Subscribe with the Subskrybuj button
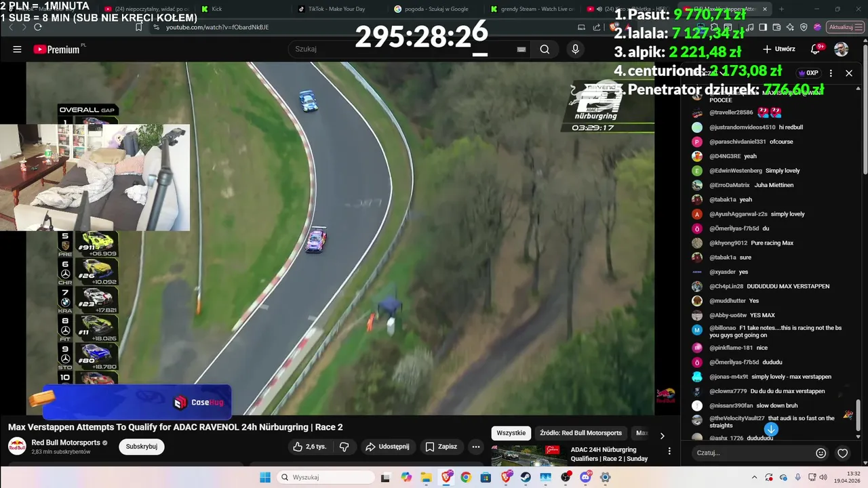The width and height of the screenshot is (868, 488). pyautogui.click(x=142, y=447)
